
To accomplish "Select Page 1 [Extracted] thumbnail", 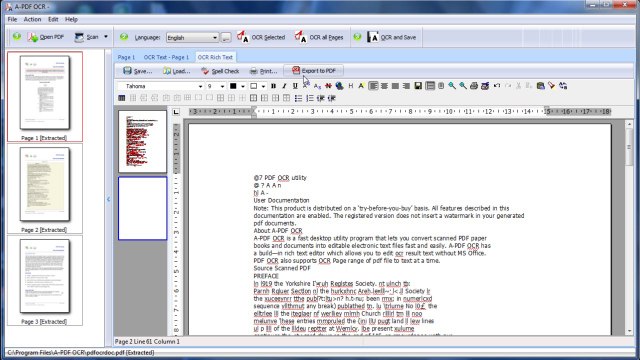I will coord(44,97).
